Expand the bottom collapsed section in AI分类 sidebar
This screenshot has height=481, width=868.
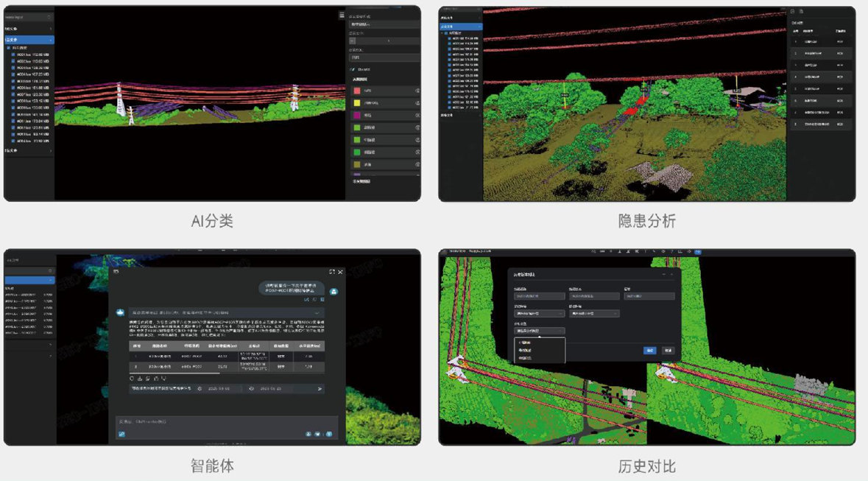pyautogui.click(x=28, y=151)
